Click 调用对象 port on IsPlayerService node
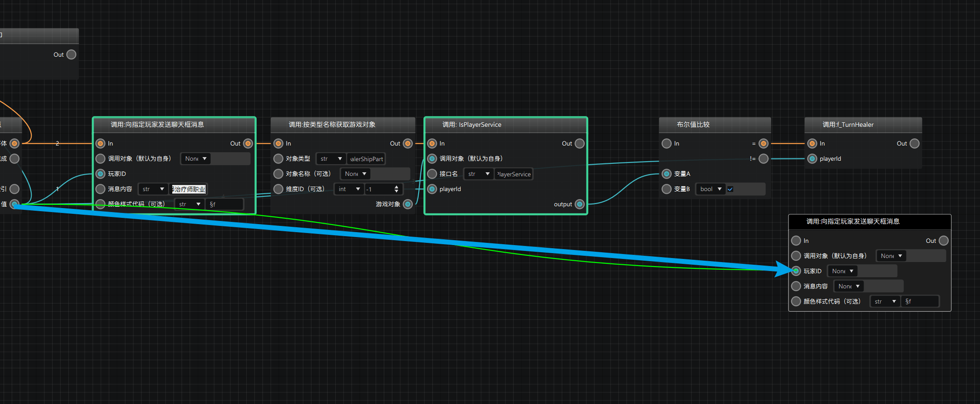980x404 pixels. tap(432, 158)
